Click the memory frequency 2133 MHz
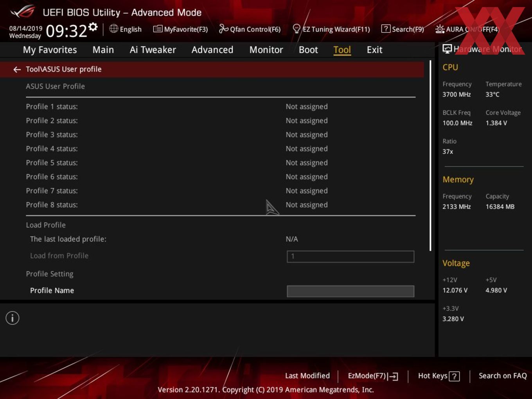The width and height of the screenshot is (532, 399). point(457,207)
